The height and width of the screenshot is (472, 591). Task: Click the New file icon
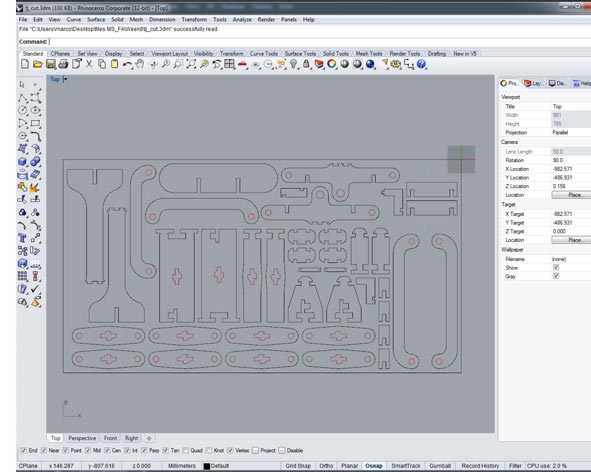24,64
